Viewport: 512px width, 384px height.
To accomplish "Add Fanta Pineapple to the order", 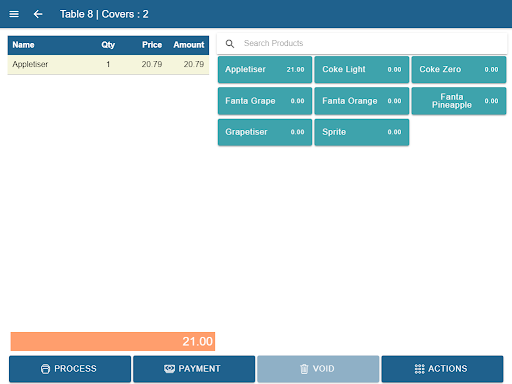I will point(459,101).
